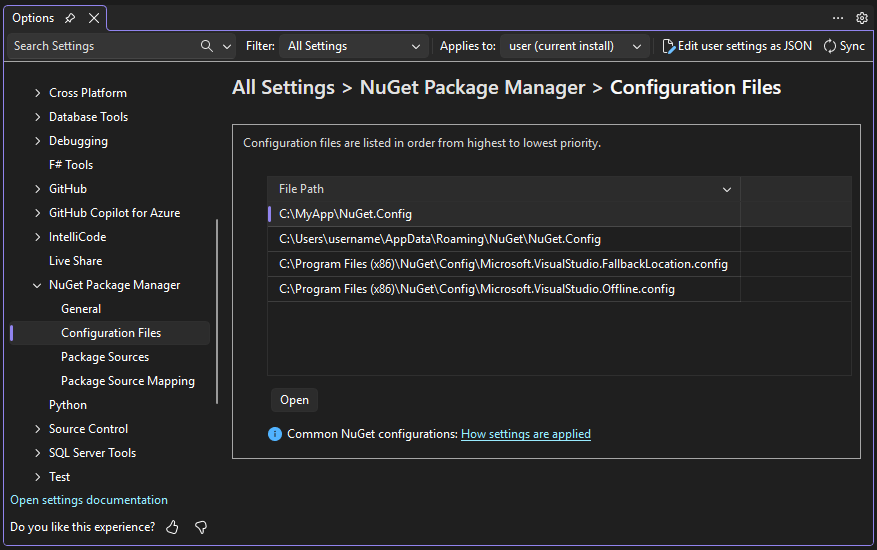Screen dimensions: 877x550
Task: Expand the GitHub node
Action: [37, 189]
